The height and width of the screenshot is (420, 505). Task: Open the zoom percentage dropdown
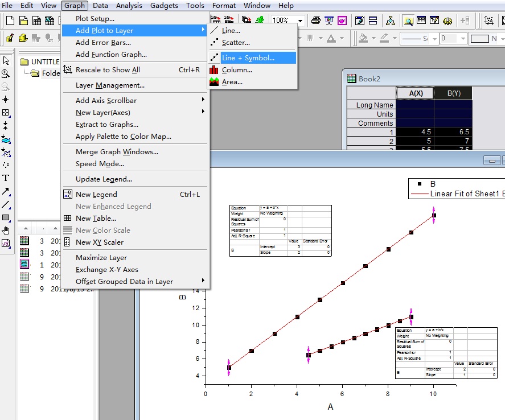301,20
